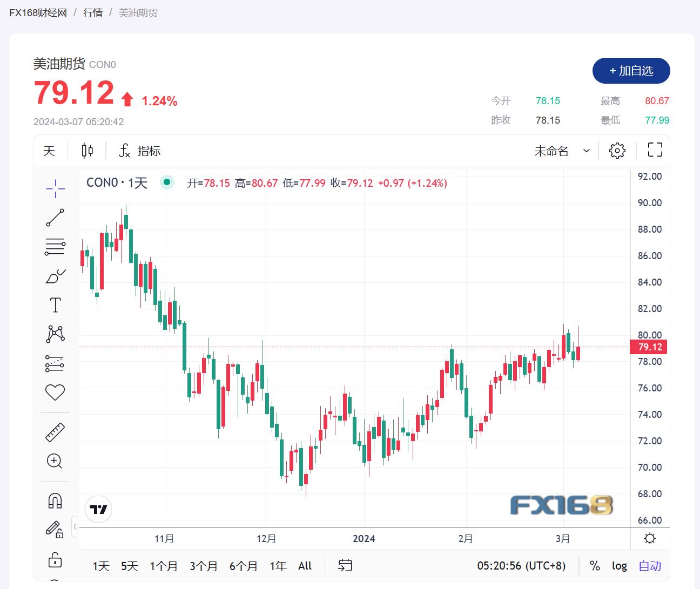Activate the zoom in tool
The width and height of the screenshot is (700, 589).
[55, 461]
